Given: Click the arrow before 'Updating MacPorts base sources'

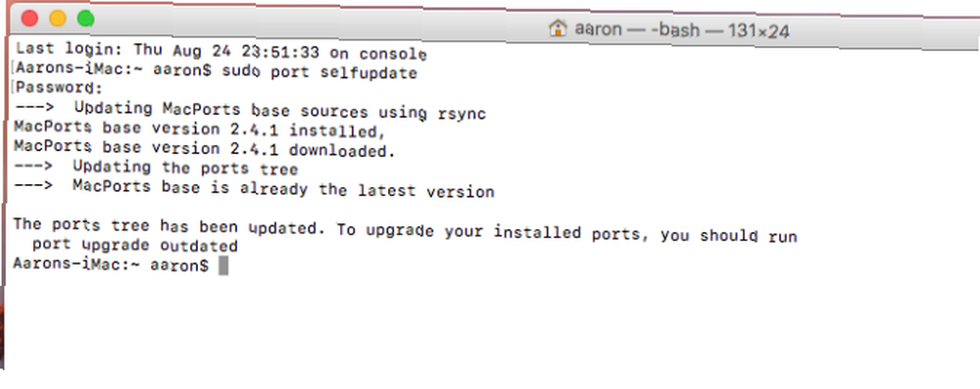Looking at the screenshot, I should tap(34, 107).
